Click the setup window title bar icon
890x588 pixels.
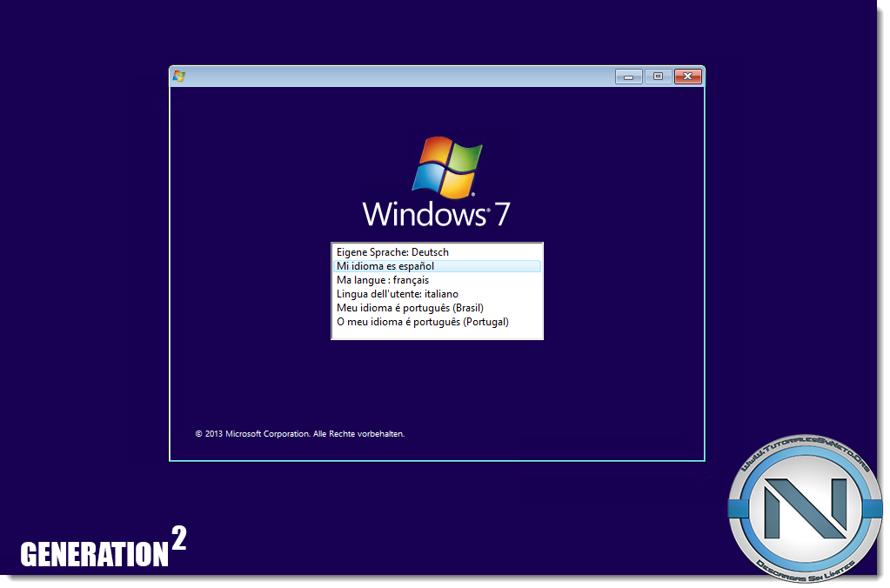[x=179, y=76]
